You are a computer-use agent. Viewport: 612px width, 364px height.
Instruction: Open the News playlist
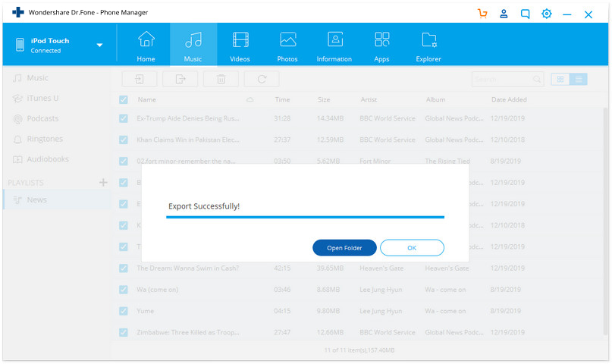point(57,199)
